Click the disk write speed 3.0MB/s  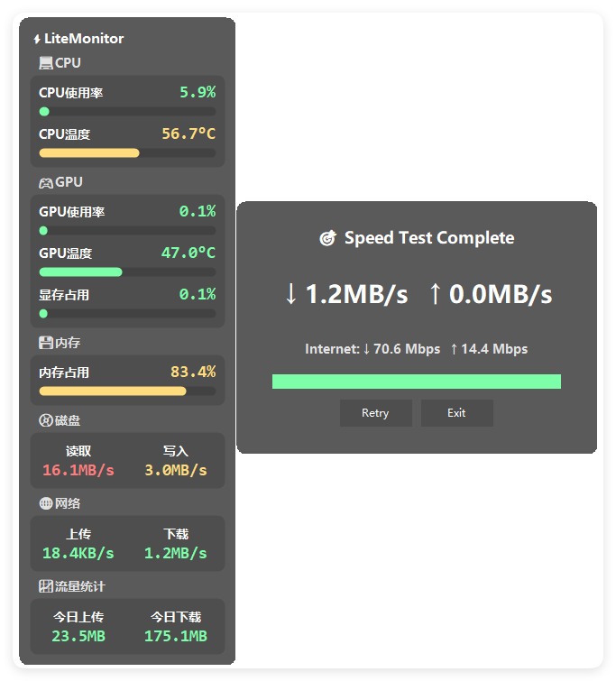click(x=176, y=470)
